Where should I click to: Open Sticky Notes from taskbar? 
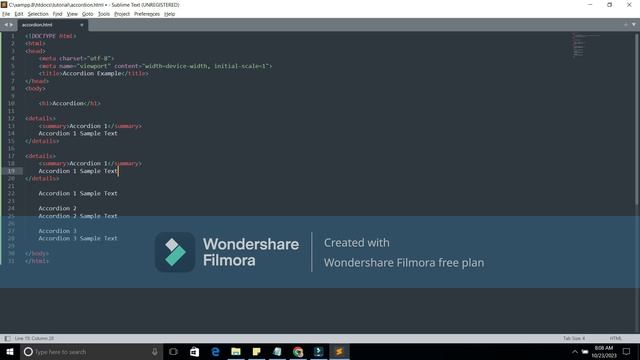click(x=257, y=352)
